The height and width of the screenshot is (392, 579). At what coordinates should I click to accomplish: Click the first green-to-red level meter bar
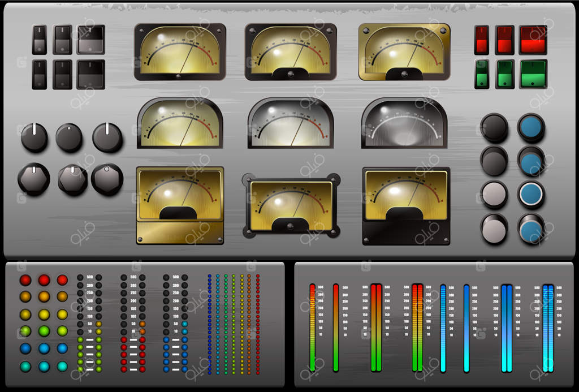click(312, 328)
